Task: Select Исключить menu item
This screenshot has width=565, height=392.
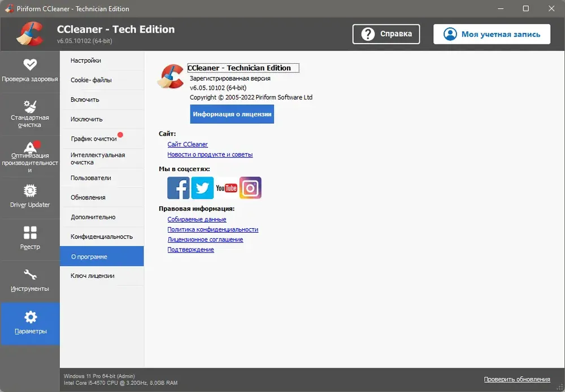Action: tap(102, 119)
